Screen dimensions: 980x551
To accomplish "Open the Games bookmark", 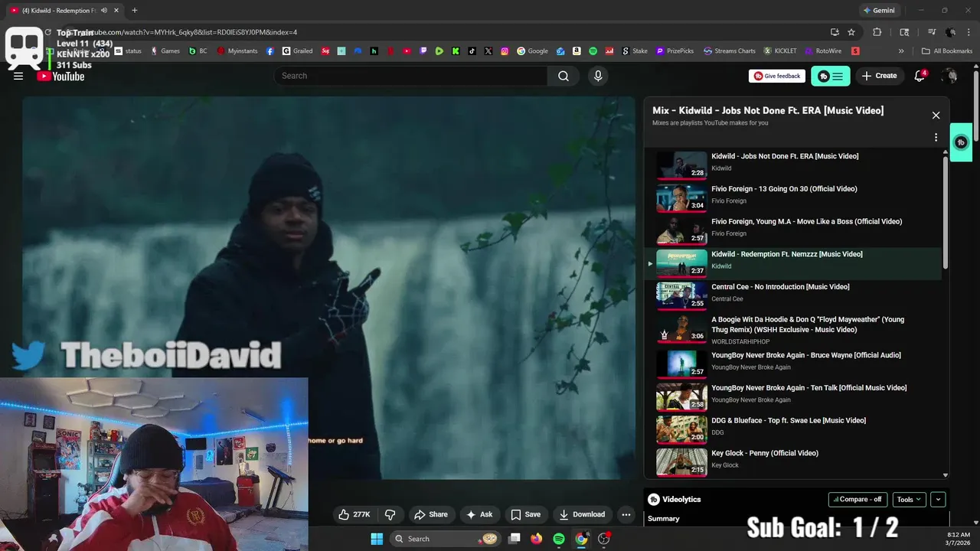I will click(x=165, y=51).
